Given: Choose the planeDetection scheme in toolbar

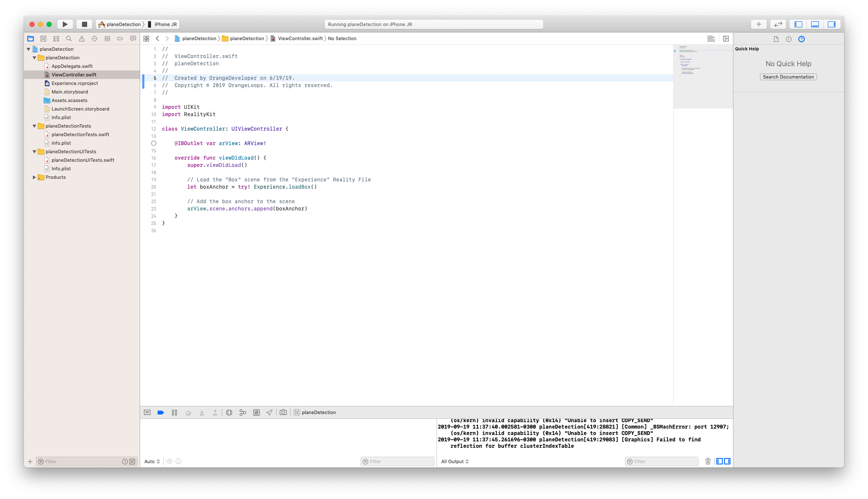Looking at the screenshot, I should [x=120, y=24].
